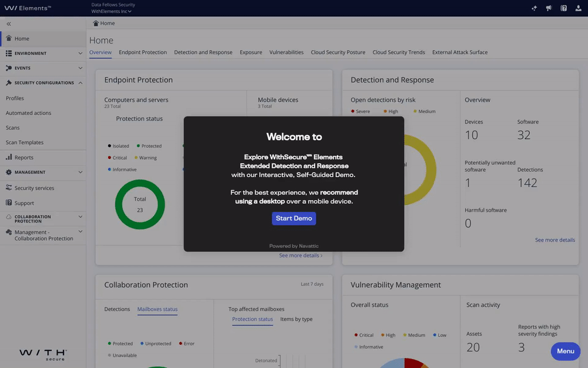Image resolution: width=588 pixels, height=368 pixels.
Task: Switch to Cloud Security Posture tab
Action: coord(338,52)
